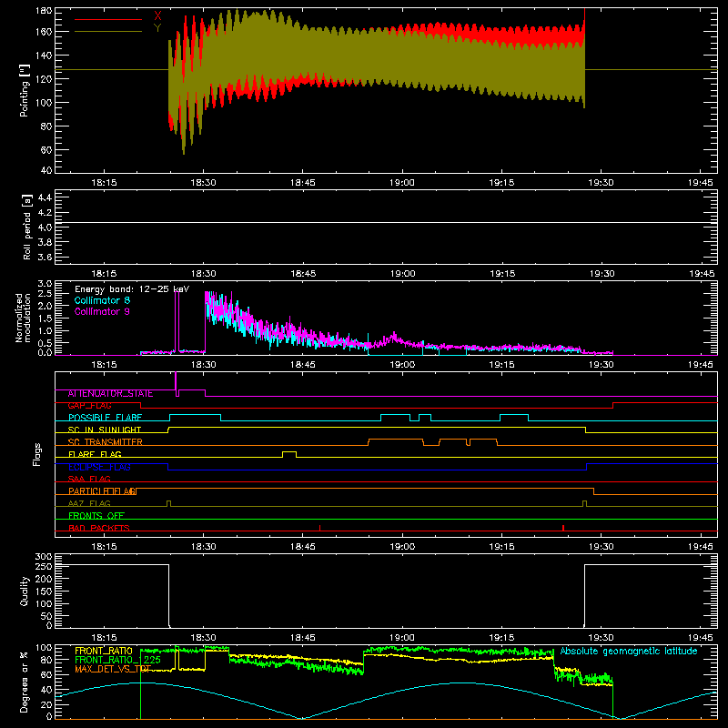The image size is (728, 728).
Task: Click the olive Y legend label
Action: click(x=157, y=28)
